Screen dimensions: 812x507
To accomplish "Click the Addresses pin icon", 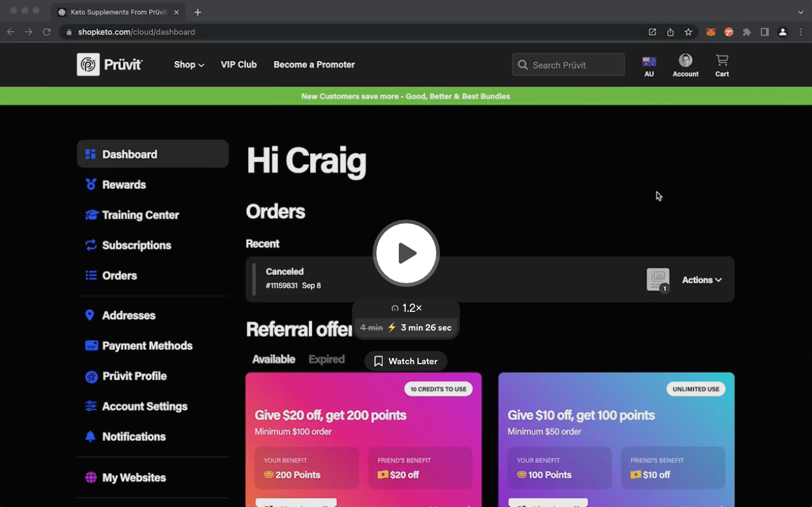I will tap(90, 316).
